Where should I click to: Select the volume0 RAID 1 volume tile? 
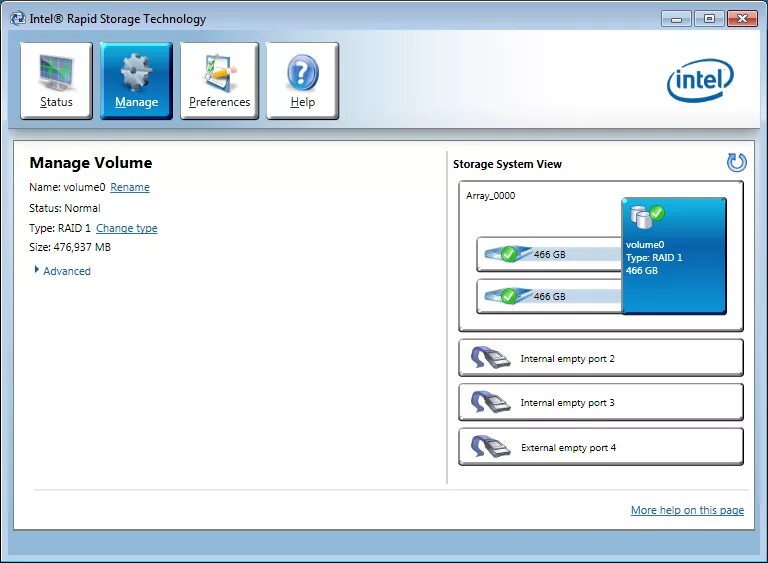point(673,256)
